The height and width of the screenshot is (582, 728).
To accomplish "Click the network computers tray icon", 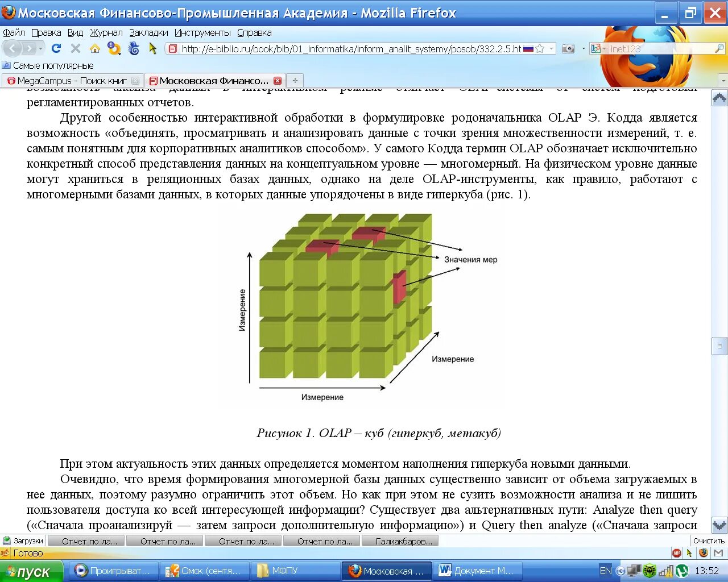I will click(634, 571).
